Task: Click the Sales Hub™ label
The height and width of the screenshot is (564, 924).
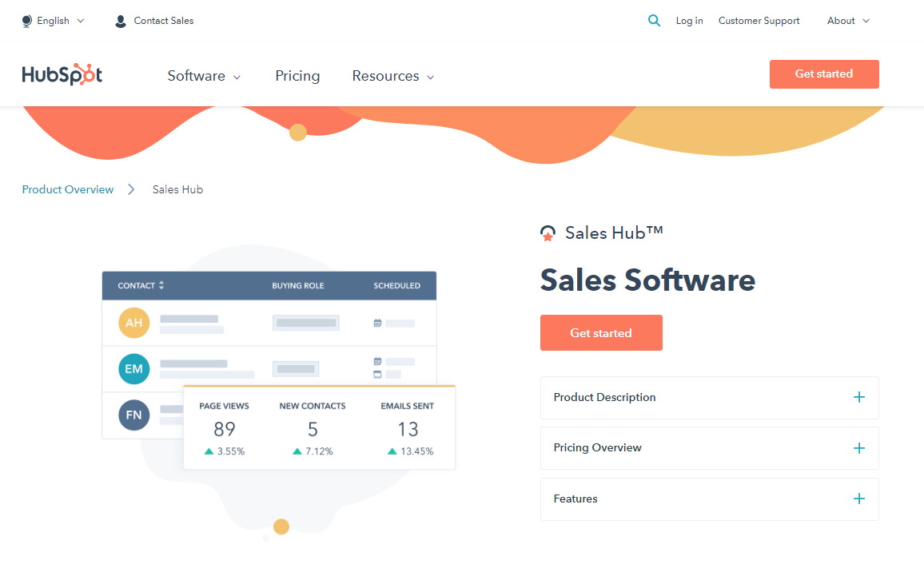Action: pos(614,233)
